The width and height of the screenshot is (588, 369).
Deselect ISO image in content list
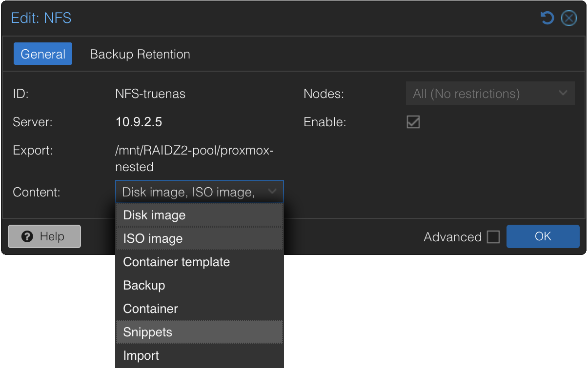(199, 238)
